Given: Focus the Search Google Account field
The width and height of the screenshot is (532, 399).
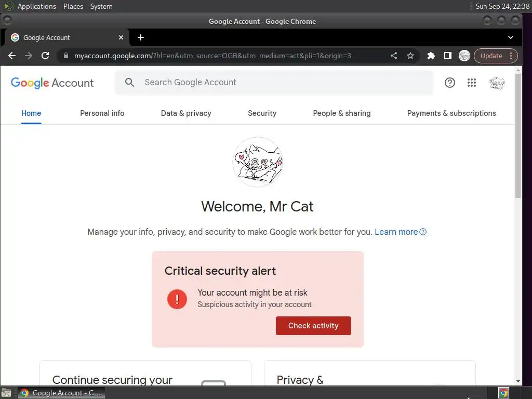Looking at the screenshot, I should pyautogui.click(x=274, y=83).
